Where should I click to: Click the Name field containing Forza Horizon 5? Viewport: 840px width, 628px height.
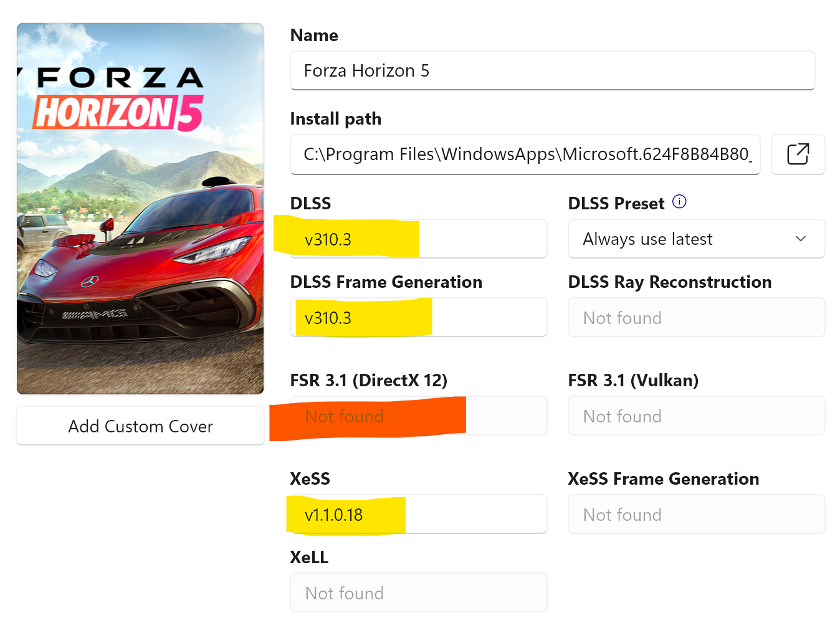click(552, 70)
